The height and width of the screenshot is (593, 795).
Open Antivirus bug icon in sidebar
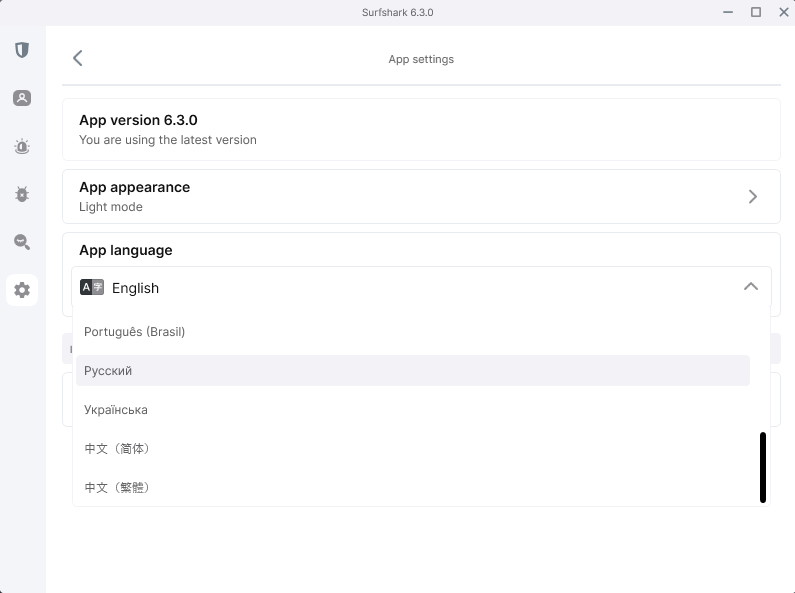click(22, 194)
